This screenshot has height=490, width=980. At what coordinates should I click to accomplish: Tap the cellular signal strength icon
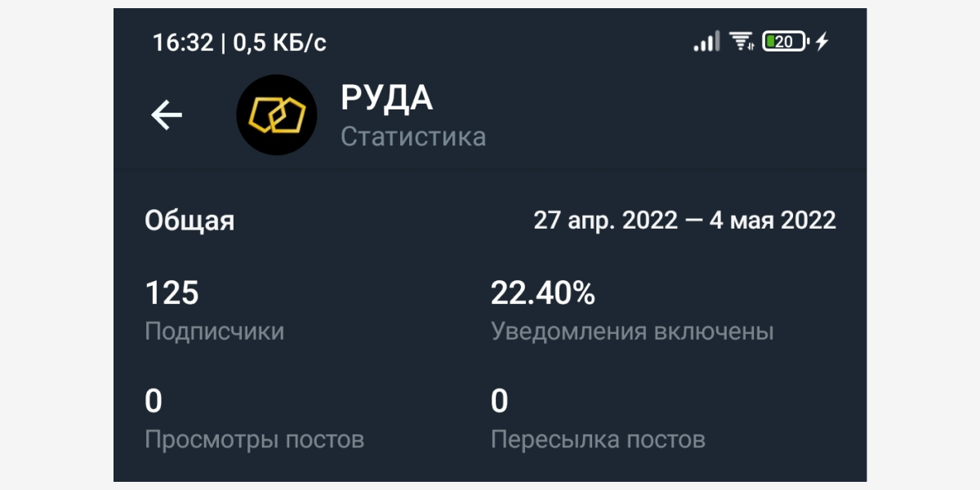[706, 41]
